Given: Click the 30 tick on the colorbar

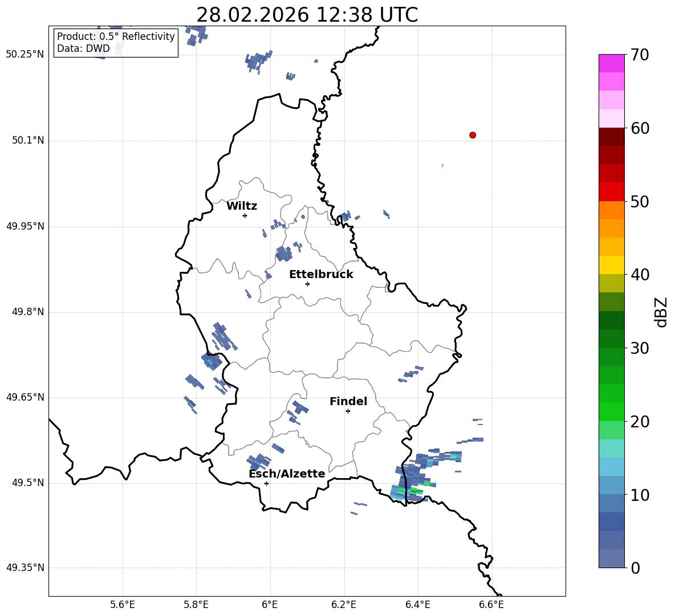Looking at the screenshot, I should tap(639, 348).
